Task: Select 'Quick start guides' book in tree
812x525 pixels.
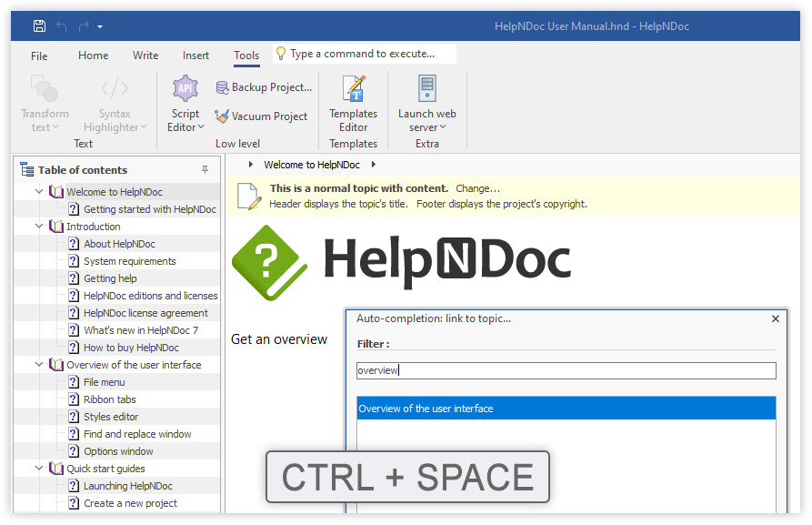Action: (x=105, y=469)
